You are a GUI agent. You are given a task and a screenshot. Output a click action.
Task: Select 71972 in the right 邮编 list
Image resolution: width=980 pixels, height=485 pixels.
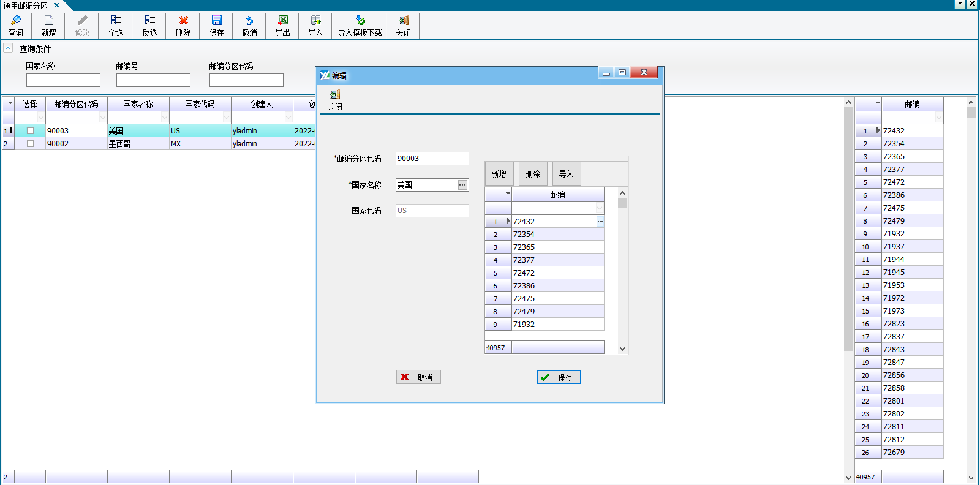[913, 298]
